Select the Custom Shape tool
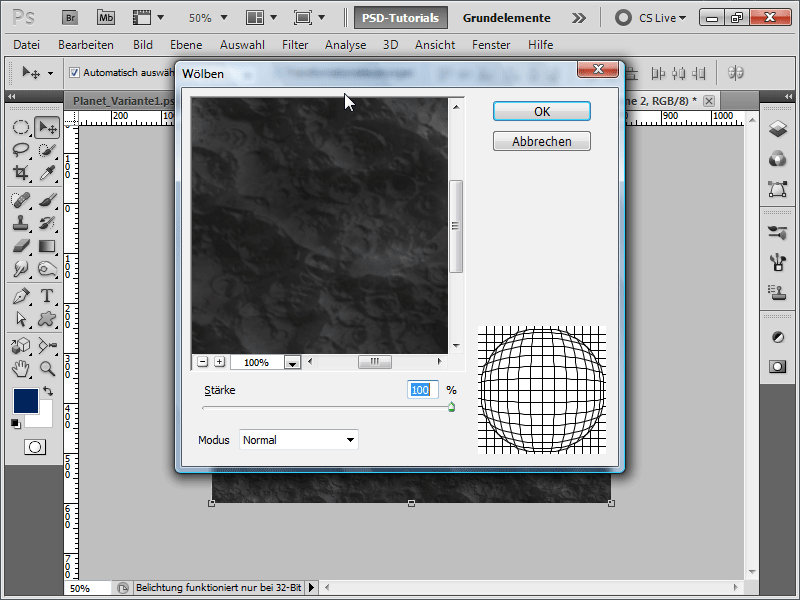The height and width of the screenshot is (600, 800). point(47,319)
